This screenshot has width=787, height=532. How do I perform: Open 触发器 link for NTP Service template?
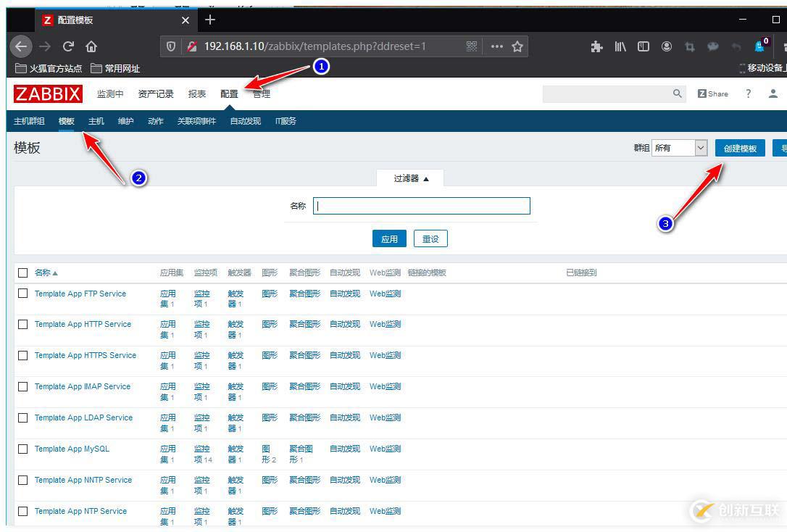[236, 517]
